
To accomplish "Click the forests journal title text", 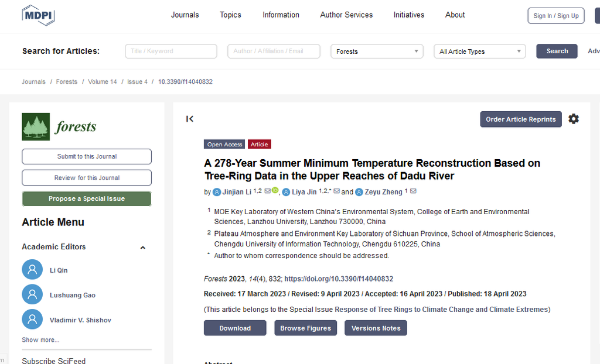I will (x=76, y=126).
